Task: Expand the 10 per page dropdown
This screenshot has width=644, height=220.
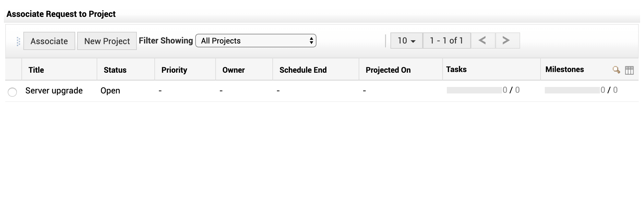Action: coord(406,41)
